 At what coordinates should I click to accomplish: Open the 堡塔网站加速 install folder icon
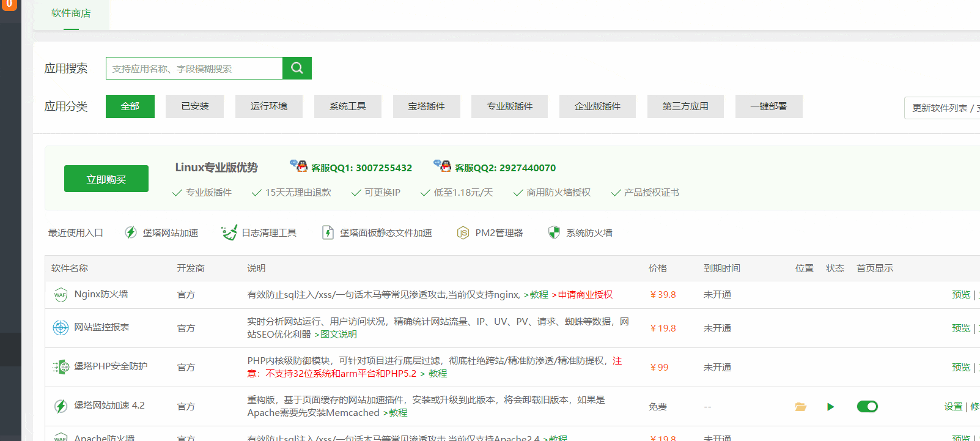tap(801, 407)
